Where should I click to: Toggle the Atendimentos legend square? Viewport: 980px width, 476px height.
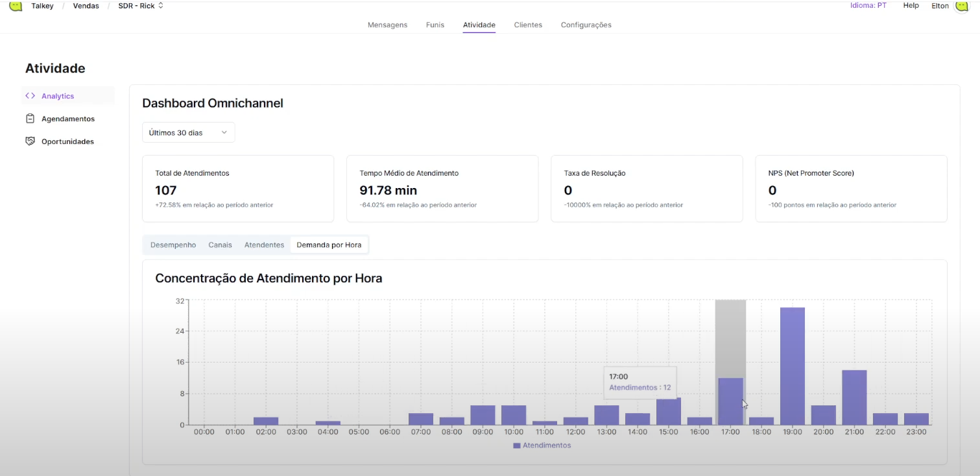[517, 446]
